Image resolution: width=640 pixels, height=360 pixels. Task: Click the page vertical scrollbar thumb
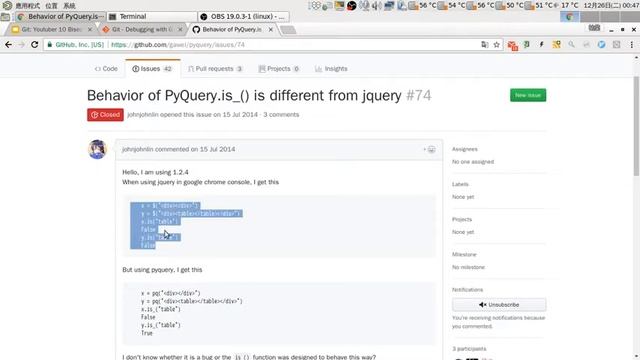pos(636,126)
